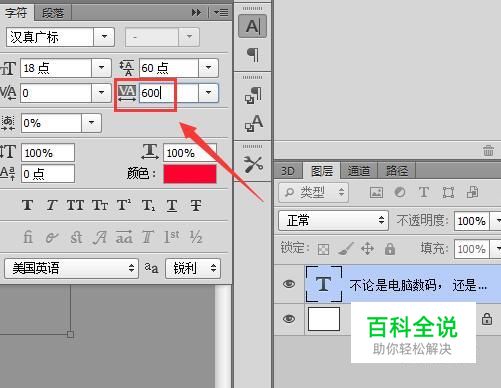This screenshot has height=388, width=501.
Task: Open font family dropdown 汉真广标
Action: (104, 36)
